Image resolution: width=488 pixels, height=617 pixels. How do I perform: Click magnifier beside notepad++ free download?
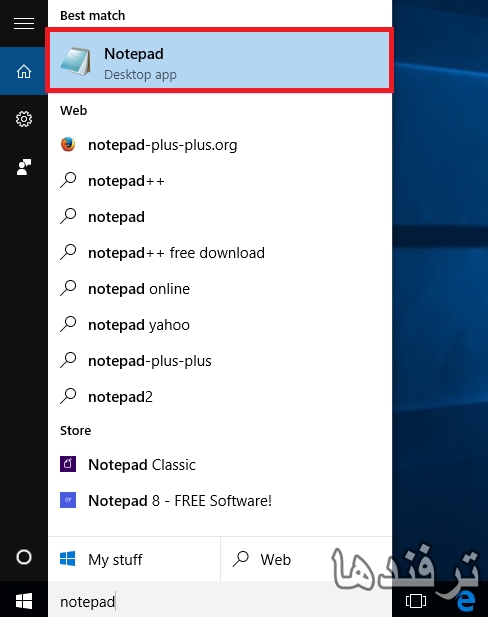[68, 252]
